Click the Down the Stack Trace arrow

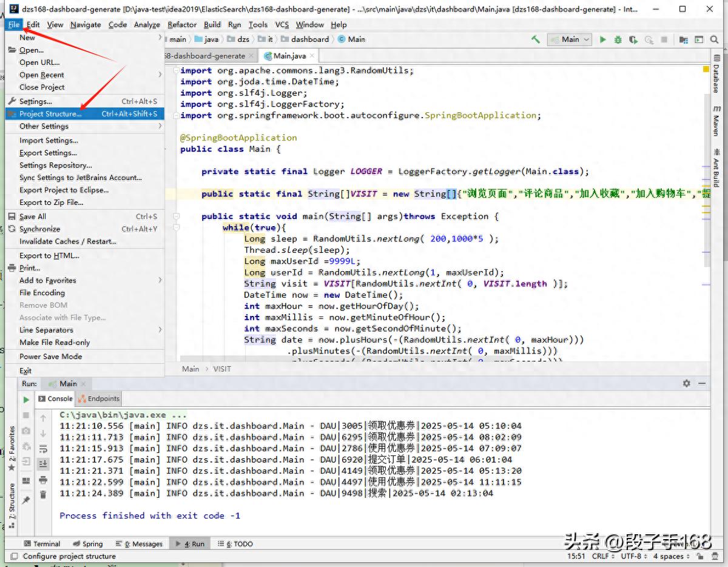43,434
